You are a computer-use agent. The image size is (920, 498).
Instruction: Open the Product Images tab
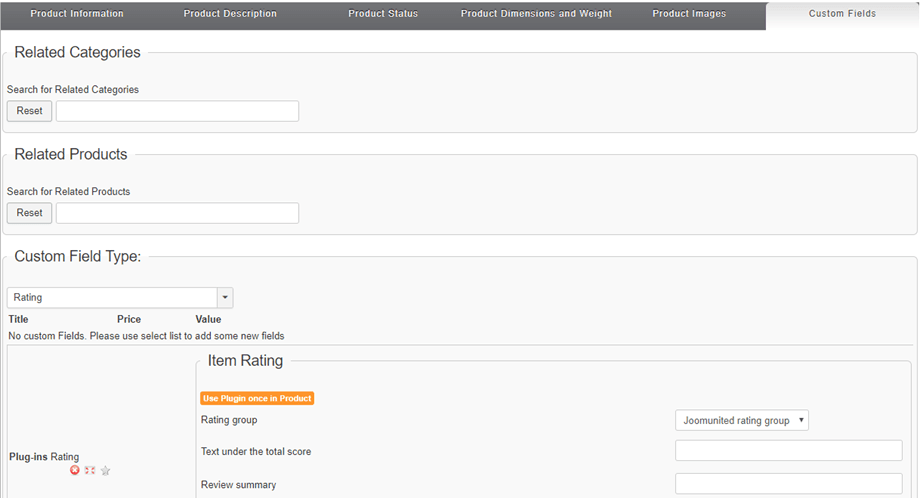click(689, 14)
